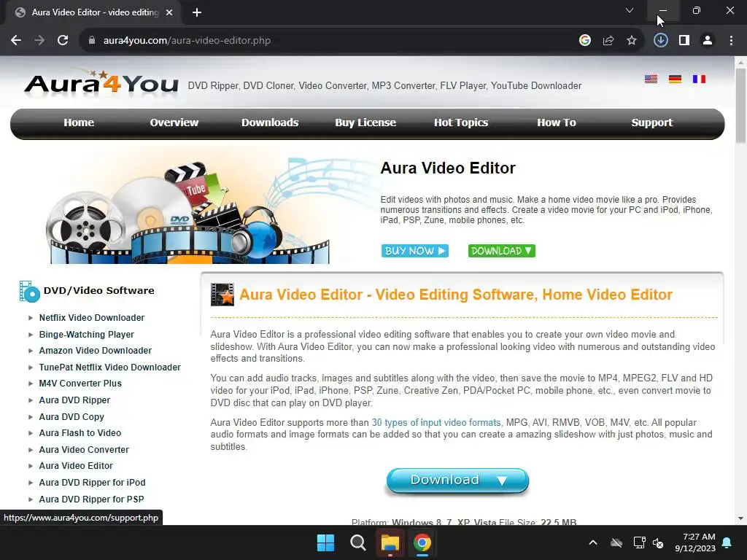Open the Google icon in address bar
747x560 pixels.
tap(585, 41)
